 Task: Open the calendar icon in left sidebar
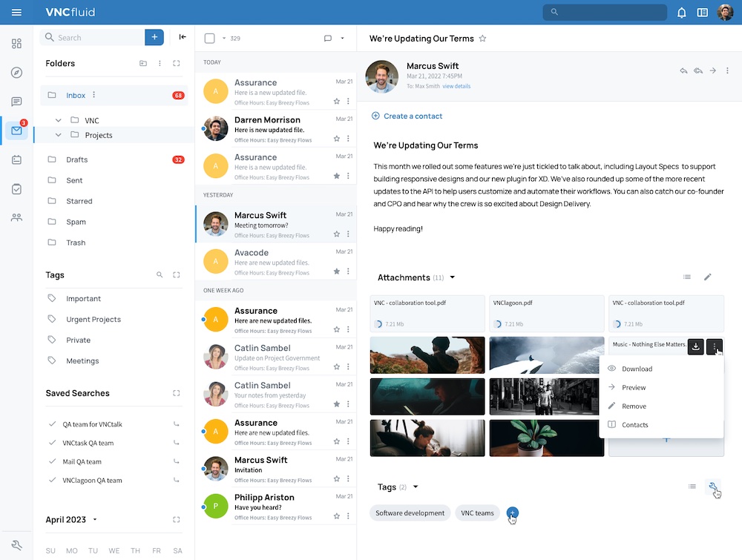tap(16, 160)
